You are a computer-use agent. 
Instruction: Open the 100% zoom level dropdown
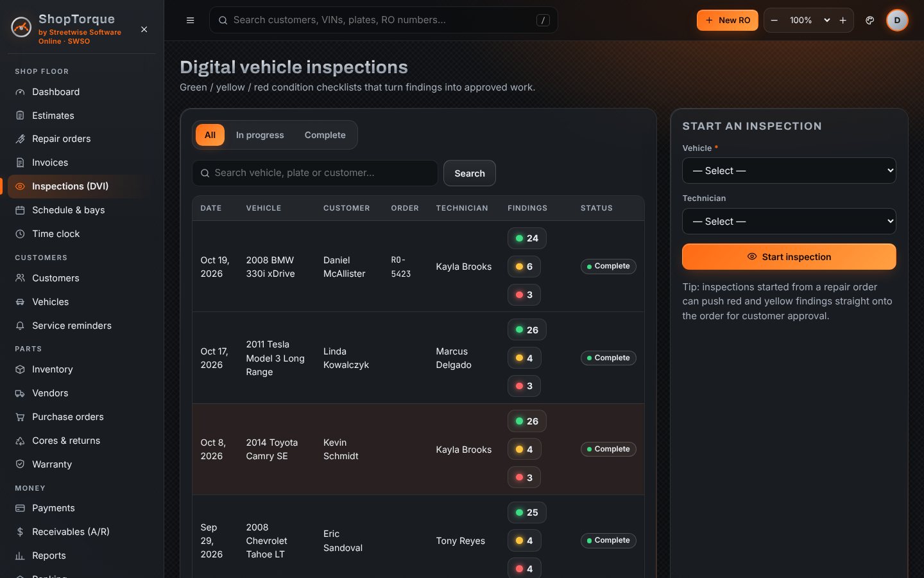pos(809,21)
